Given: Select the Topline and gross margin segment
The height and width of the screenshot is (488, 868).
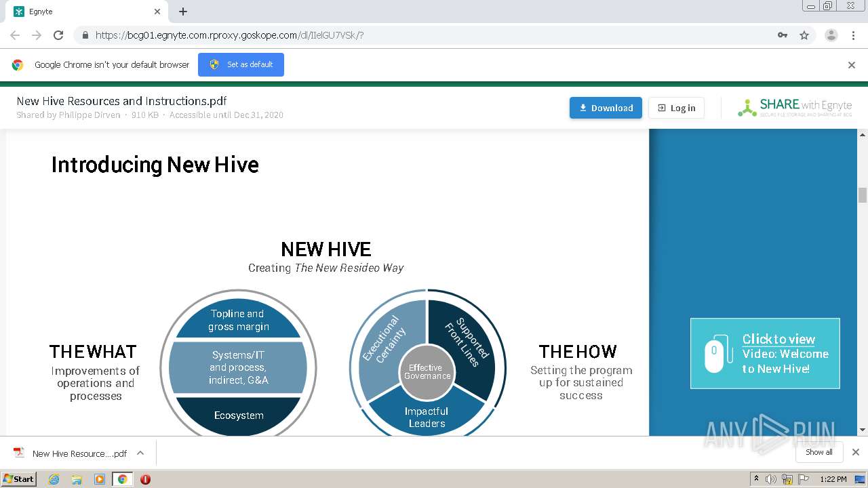Looking at the screenshot, I should click(x=239, y=320).
